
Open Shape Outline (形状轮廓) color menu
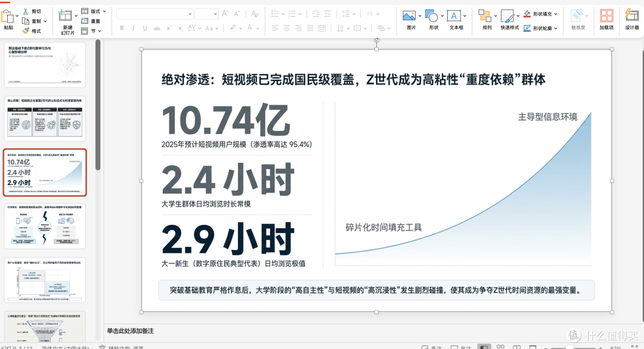pos(540,29)
